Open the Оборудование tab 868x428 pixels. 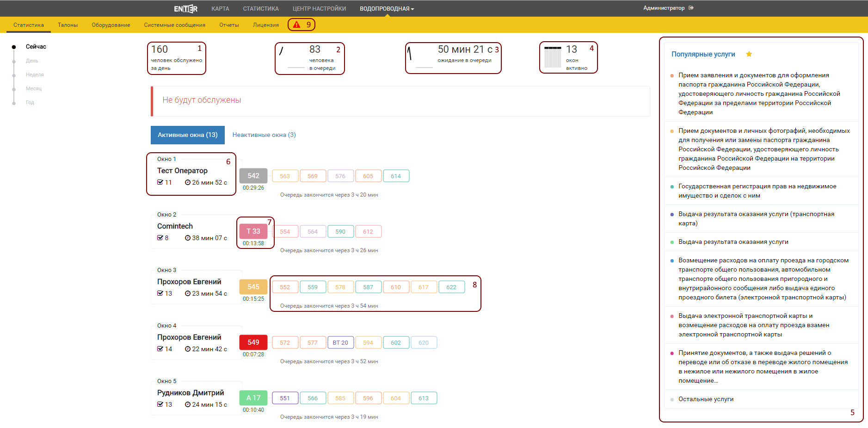111,25
